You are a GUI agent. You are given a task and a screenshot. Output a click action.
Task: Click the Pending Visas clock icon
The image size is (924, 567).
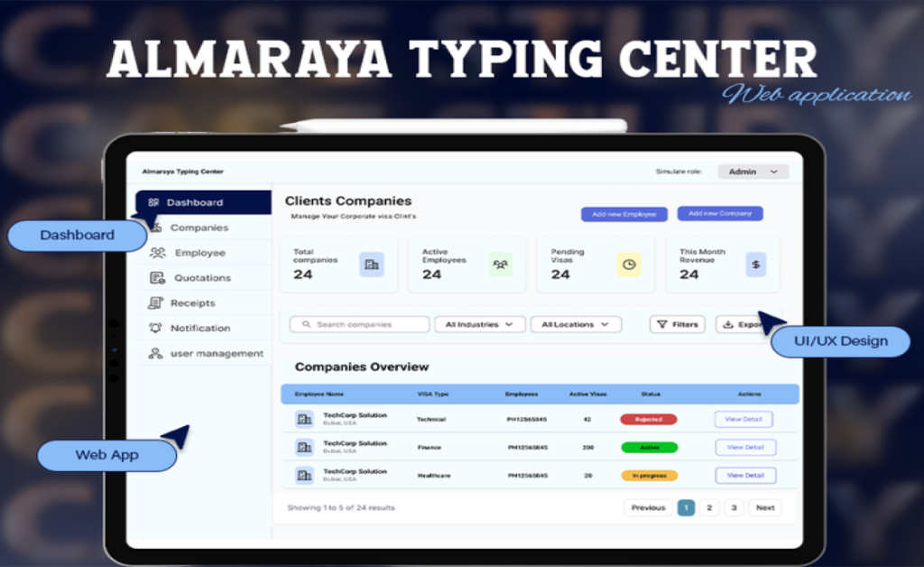pyautogui.click(x=629, y=265)
